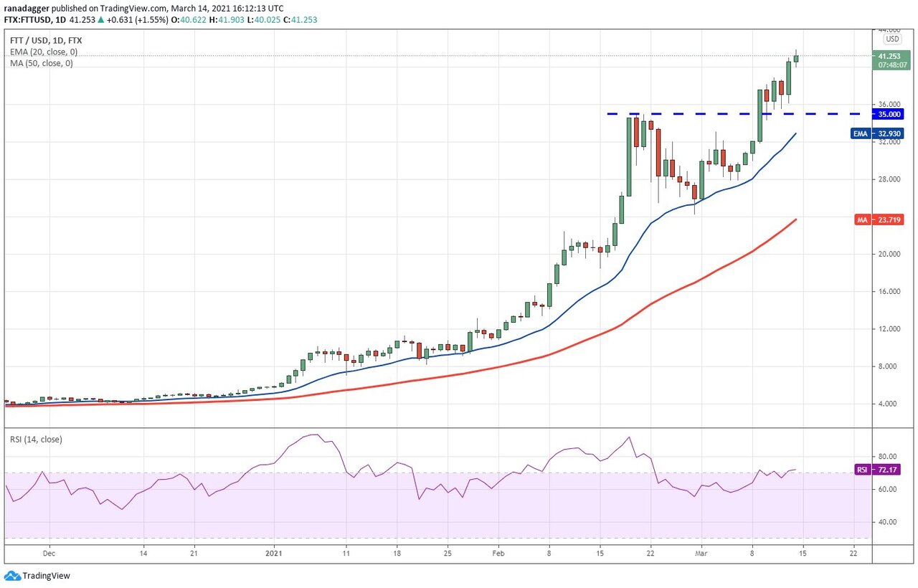Click the TradingView cloud logo icon
Screen dimensions: 918x588
point(12,576)
